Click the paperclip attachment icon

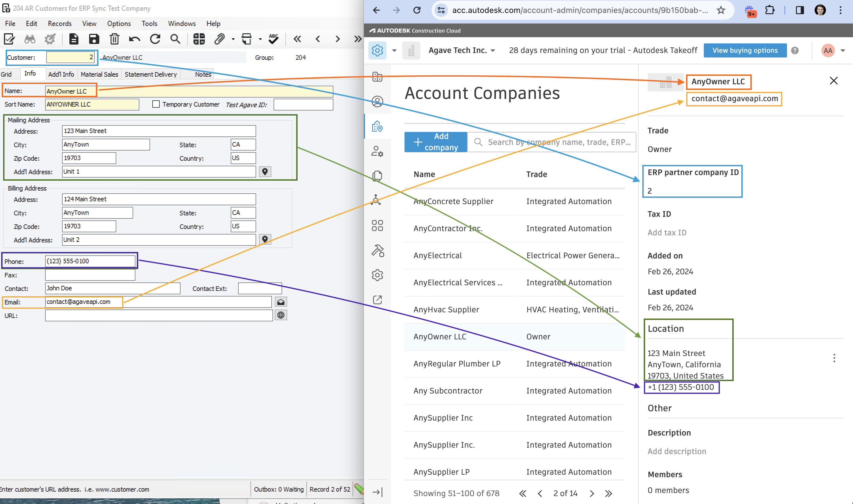(x=219, y=39)
